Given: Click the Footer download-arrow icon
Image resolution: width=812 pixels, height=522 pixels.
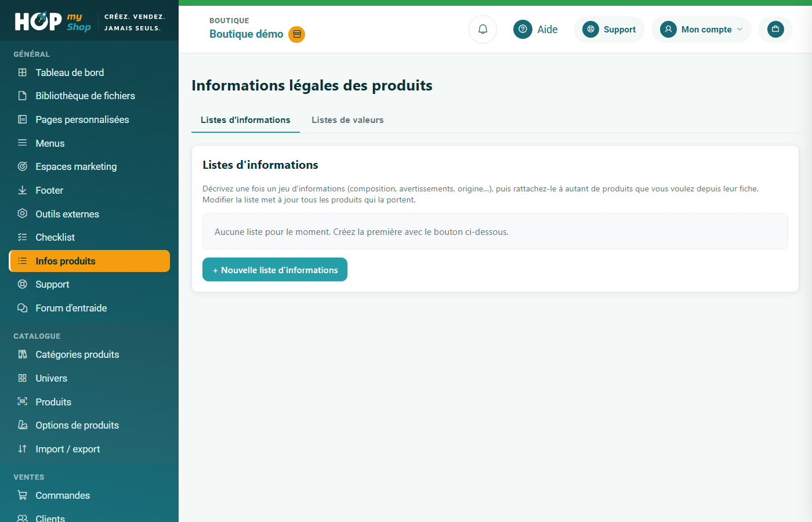Looking at the screenshot, I should point(23,190).
